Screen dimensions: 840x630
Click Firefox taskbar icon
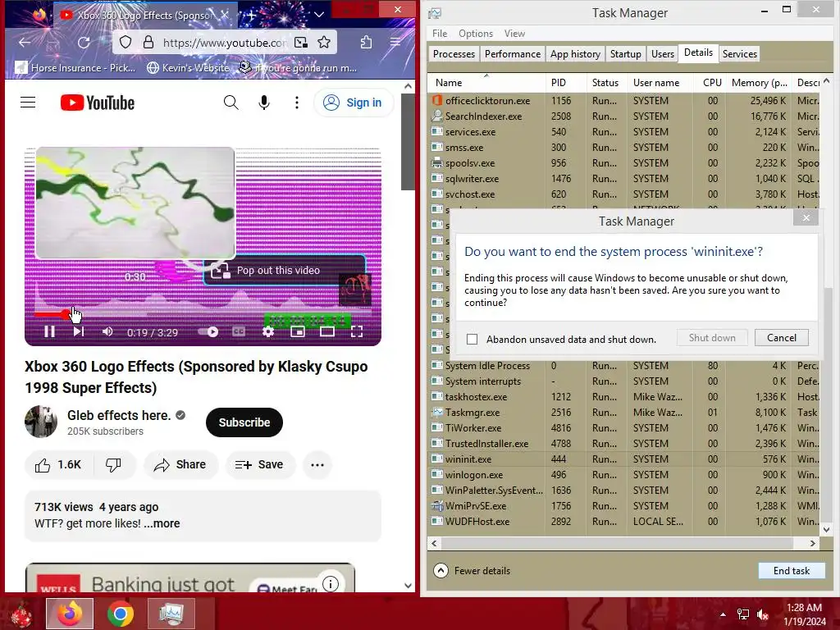[x=71, y=614]
